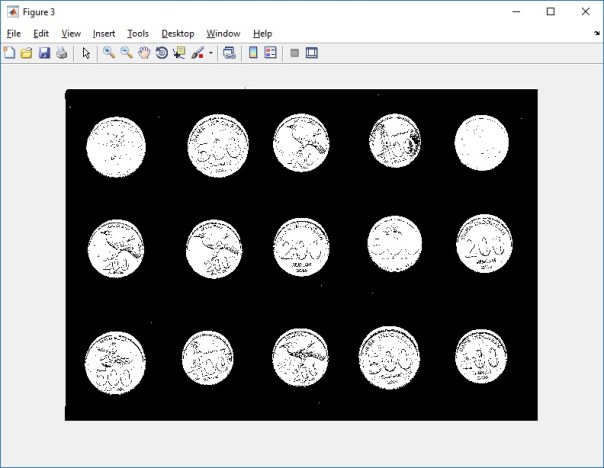
Task: Click the New Figure icon
Action: [x=9, y=53]
